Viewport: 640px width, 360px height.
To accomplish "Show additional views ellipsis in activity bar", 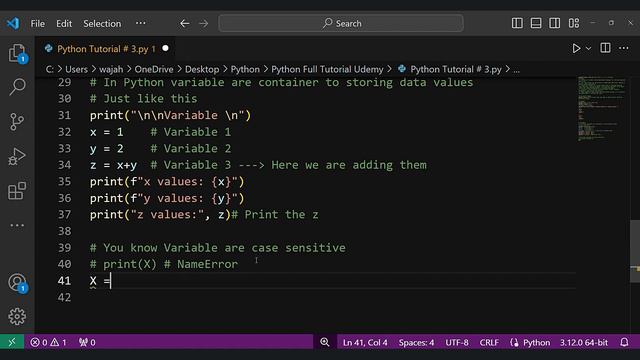I will 17,225.
